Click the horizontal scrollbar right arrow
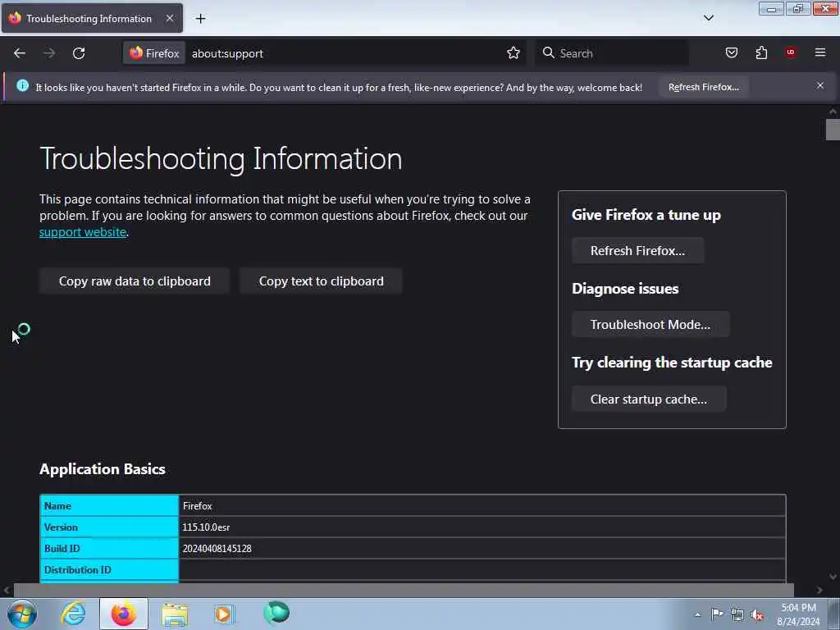Image resolution: width=840 pixels, height=630 pixels. pos(819,590)
